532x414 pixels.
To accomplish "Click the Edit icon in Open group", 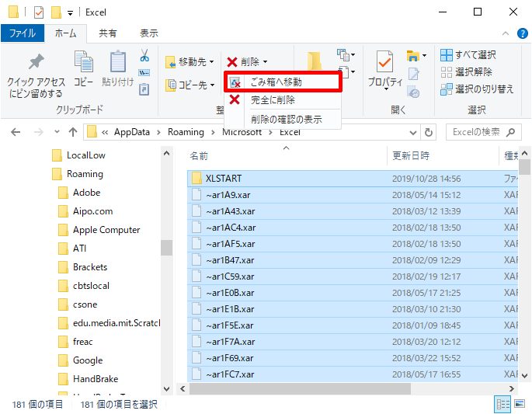I will (x=413, y=74).
